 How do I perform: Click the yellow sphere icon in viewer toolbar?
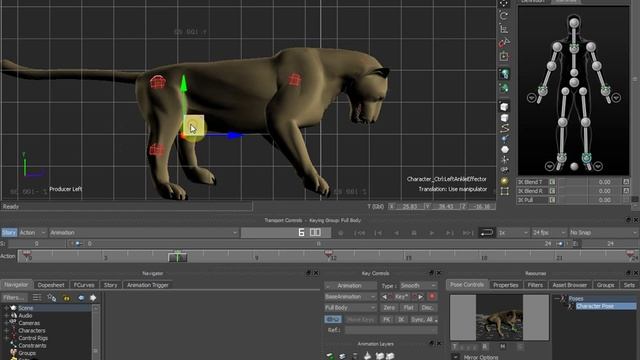[x=504, y=181]
